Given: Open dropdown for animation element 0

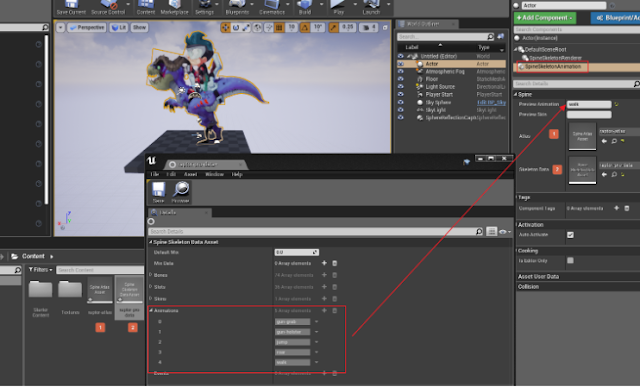Looking at the screenshot, I should [316, 322].
